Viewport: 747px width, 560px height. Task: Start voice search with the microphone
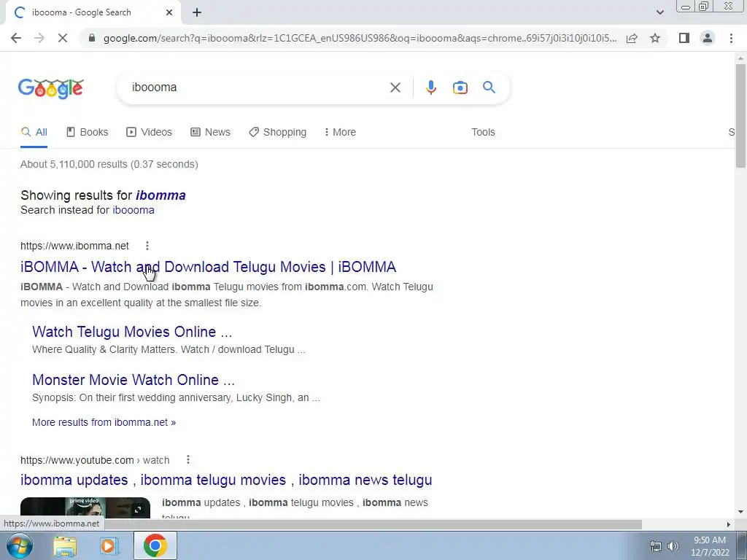tap(430, 87)
